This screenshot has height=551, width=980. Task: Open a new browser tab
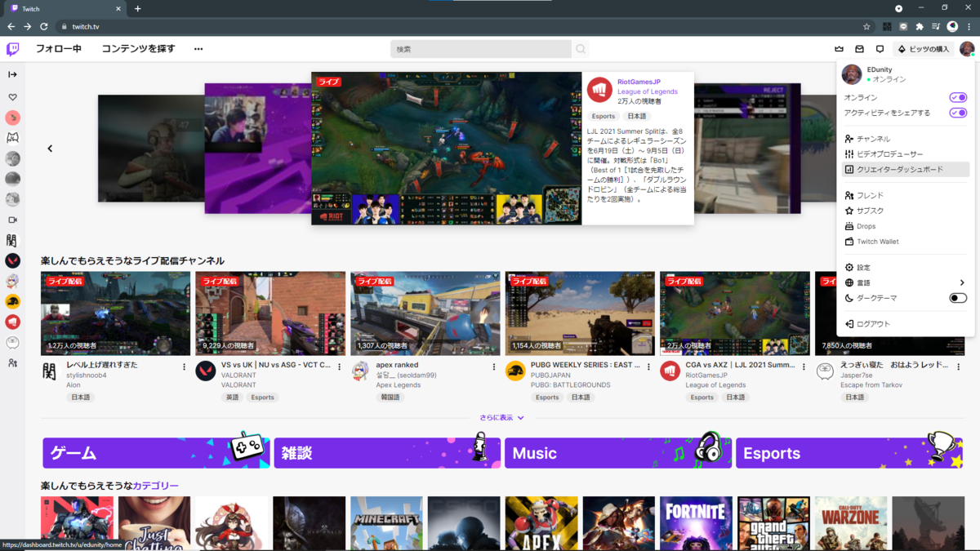pos(137,8)
